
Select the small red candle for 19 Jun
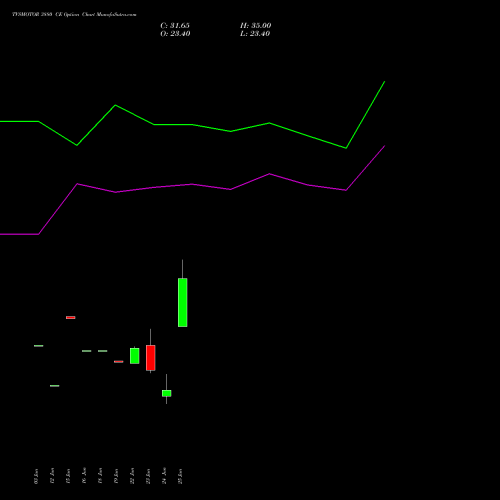pos(119,362)
